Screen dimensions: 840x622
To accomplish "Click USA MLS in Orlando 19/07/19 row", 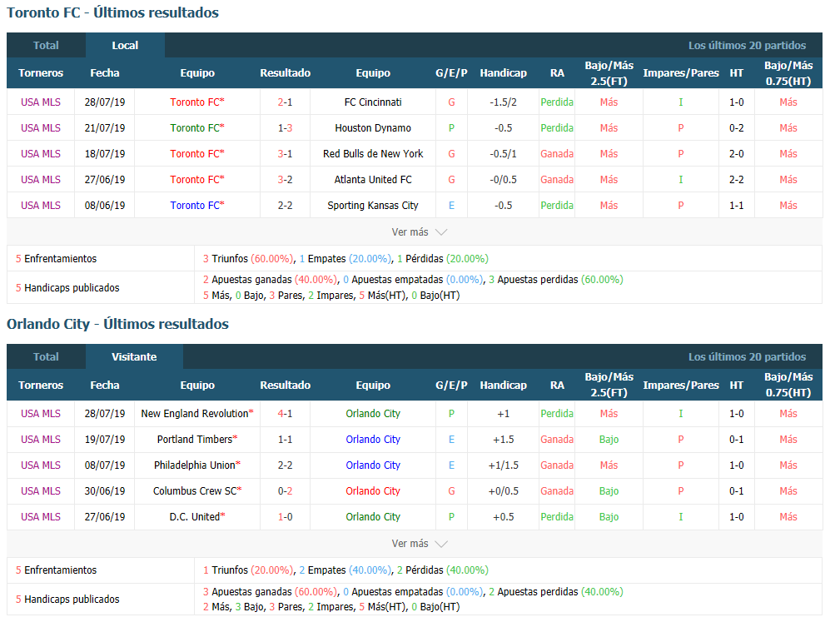I will (41, 440).
